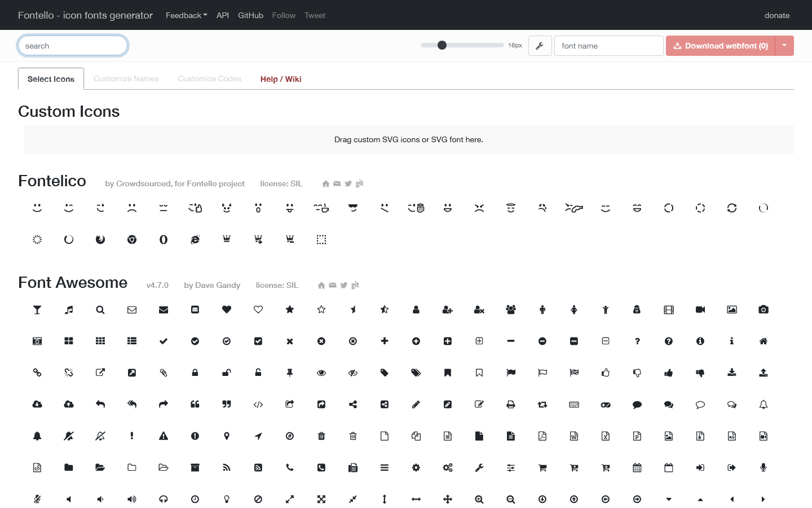Click the Follow link

coord(284,15)
